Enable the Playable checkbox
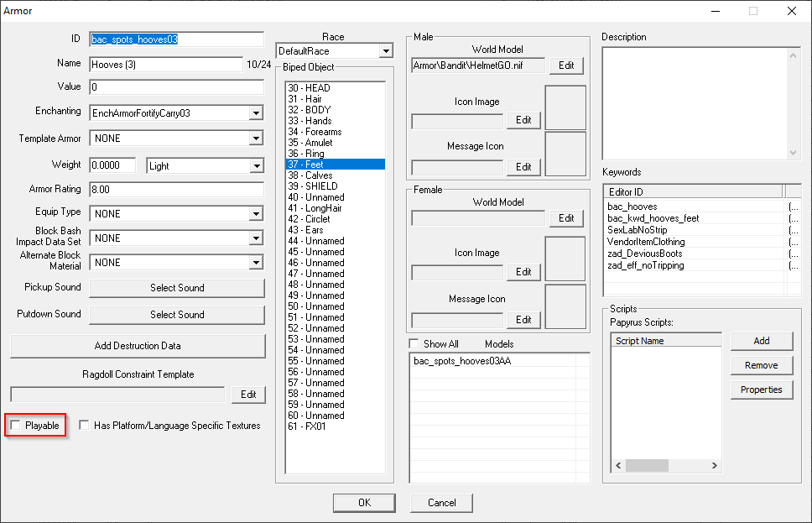Screen dimensions: 812x523 16,426
